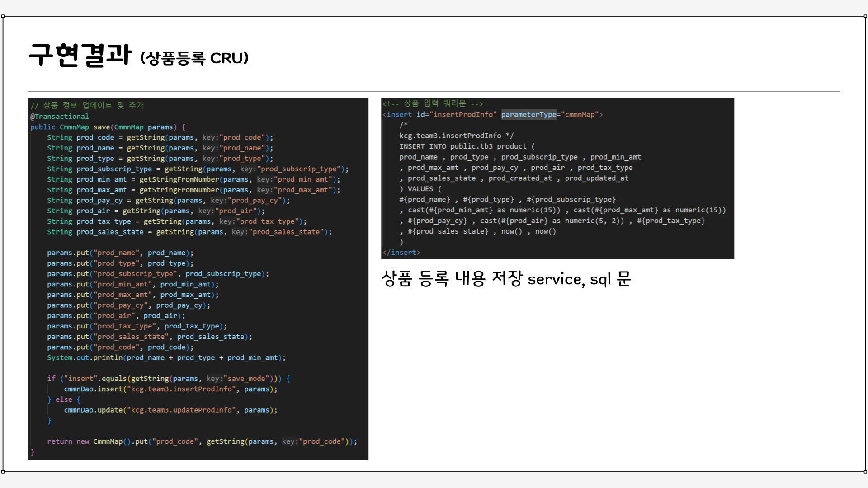Viewport: 868px width, 488px height.
Task: Click the String prod_air getString line
Action: click(156, 211)
